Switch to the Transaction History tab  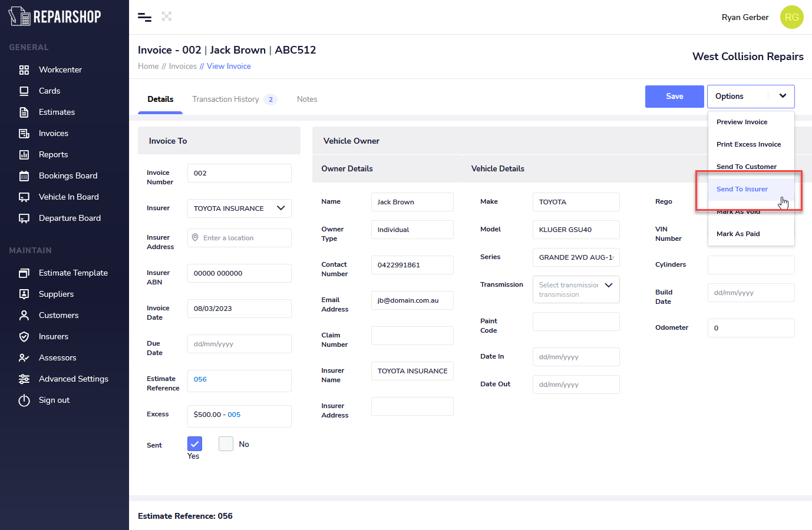(x=226, y=100)
